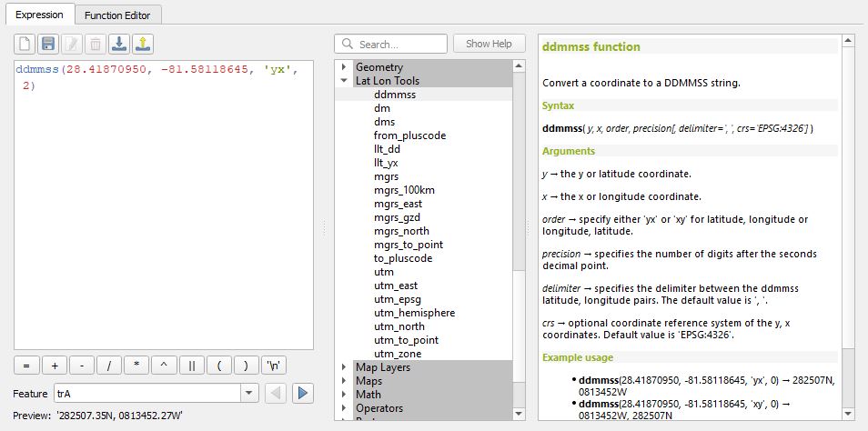Click the Import expressions icon

click(x=118, y=44)
